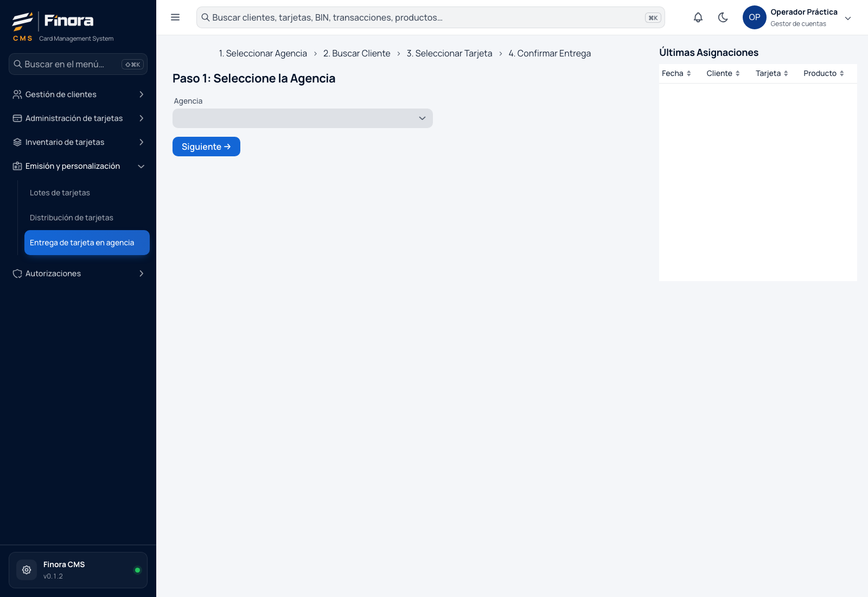Click the menu search magnifier icon
Viewport: 868px width, 597px height.
(x=18, y=64)
